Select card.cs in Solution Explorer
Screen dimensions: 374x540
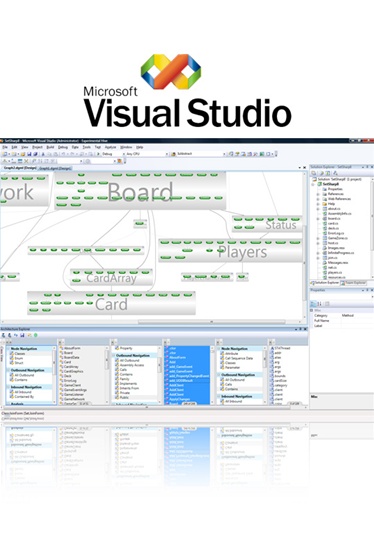pos(333,224)
